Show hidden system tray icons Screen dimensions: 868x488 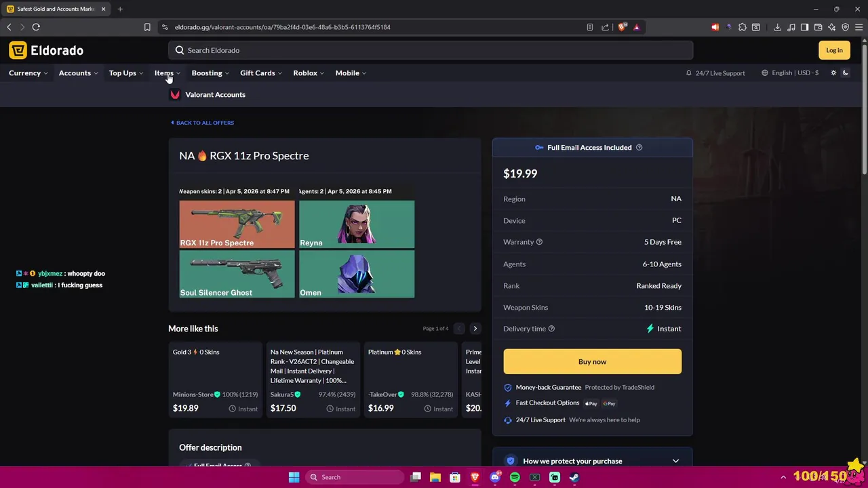[783, 477]
